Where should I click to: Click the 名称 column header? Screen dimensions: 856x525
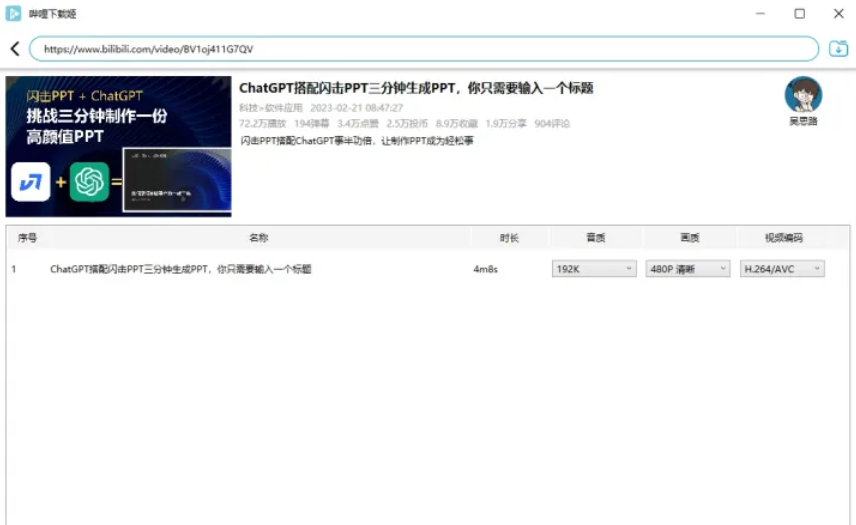coord(259,237)
